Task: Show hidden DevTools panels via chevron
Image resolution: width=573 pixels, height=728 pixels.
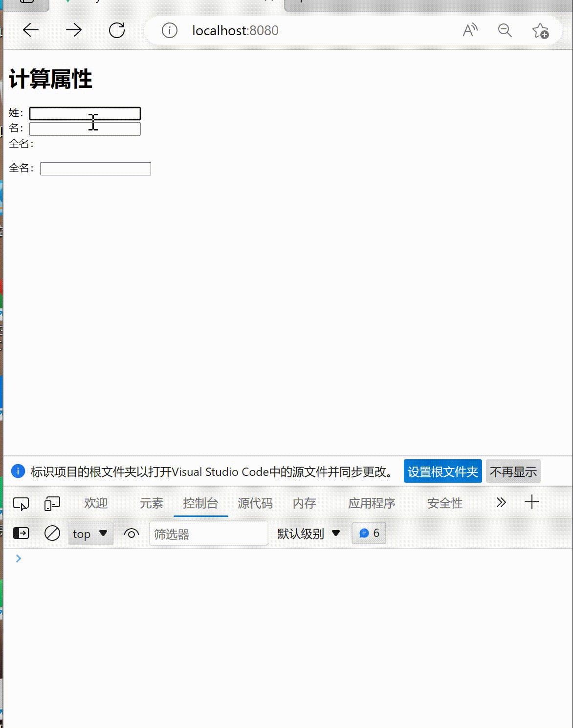Action: (x=500, y=502)
